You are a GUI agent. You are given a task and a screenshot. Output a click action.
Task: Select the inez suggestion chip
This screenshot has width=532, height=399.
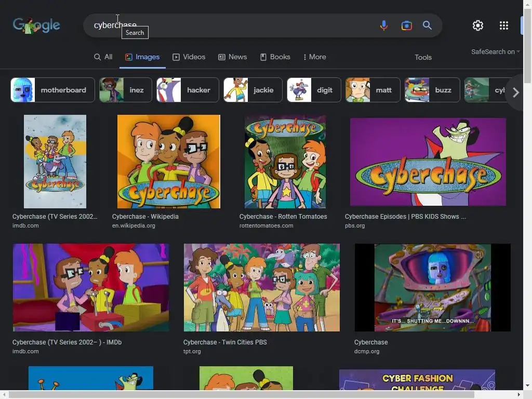[126, 90]
